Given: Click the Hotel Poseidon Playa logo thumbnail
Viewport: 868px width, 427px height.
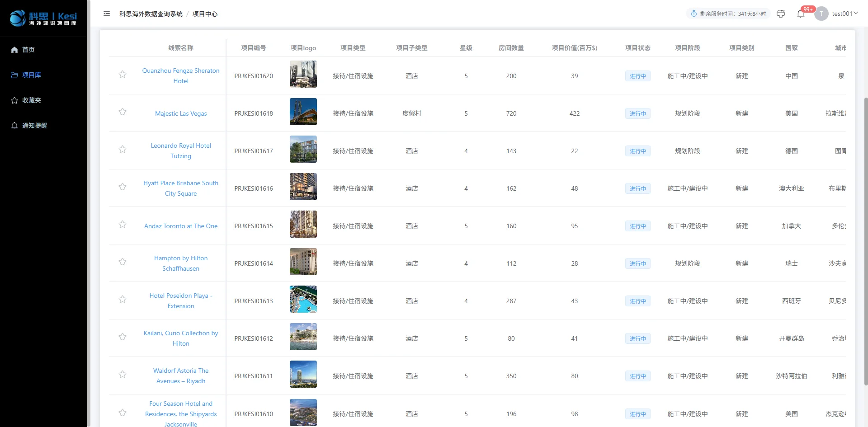Looking at the screenshot, I should click(x=303, y=299).
